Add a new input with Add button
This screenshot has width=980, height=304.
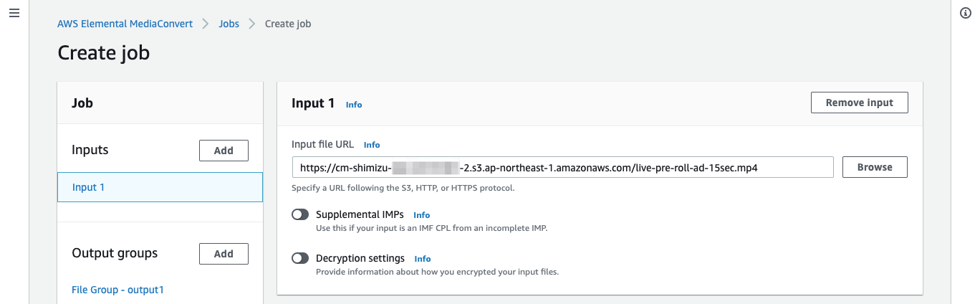(x=224, y=151)
